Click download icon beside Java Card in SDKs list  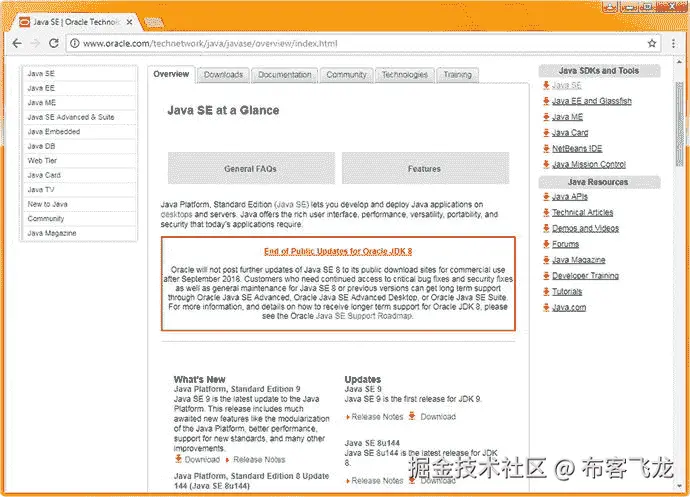click(546, 133)
